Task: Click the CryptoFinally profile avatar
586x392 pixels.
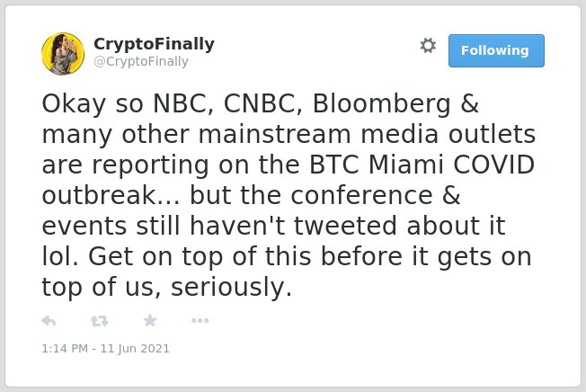Action: tap(63, 54)
